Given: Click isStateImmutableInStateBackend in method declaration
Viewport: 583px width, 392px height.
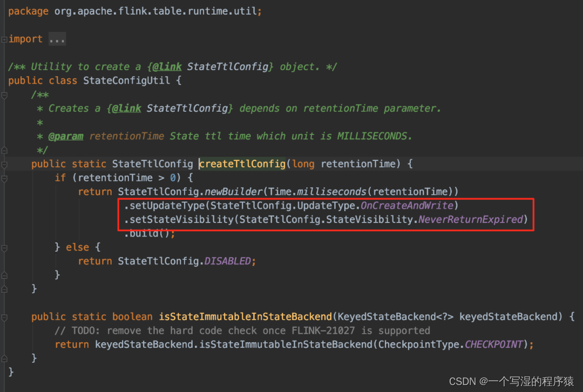Looking at the screenshot, I should pos(246,317).
